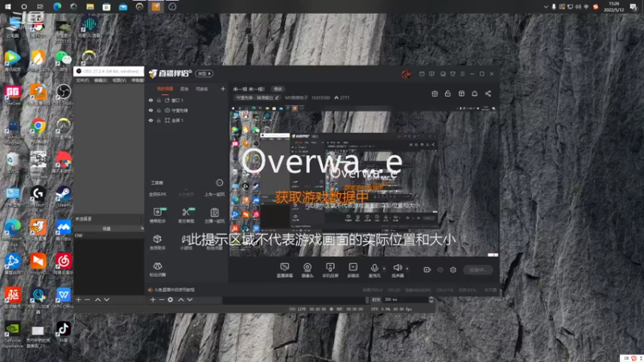This screenshot has width=644, height=362.
Task: Click the OBS add source plus button
Action: [153, 299]
